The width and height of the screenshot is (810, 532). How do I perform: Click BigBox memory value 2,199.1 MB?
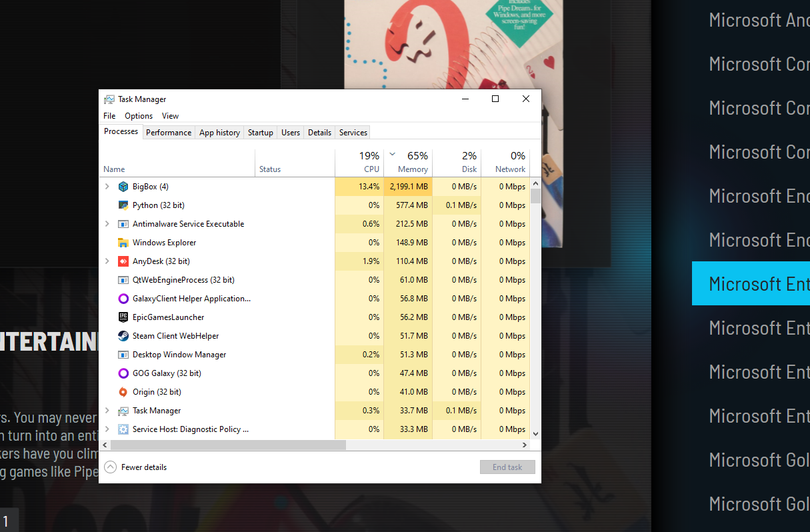point(409,187)
